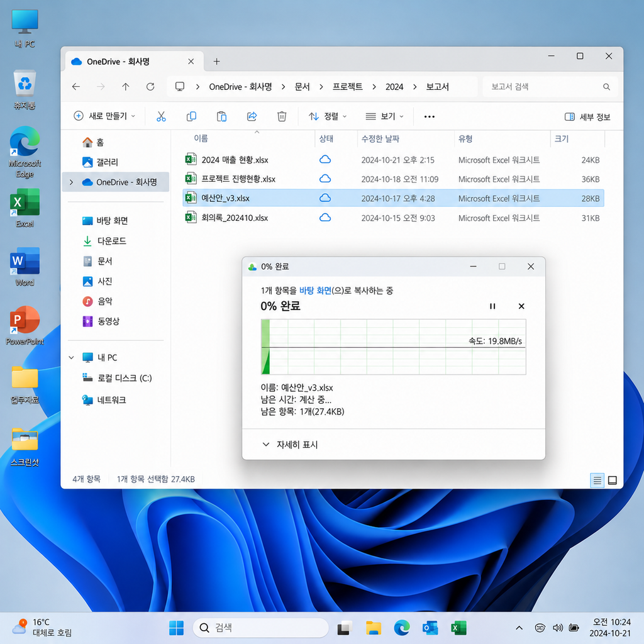The width and height of the screenshot is (644, 644).
Task: Select the 스크린샷 desktop folder
Action: (x=25, y=447)
